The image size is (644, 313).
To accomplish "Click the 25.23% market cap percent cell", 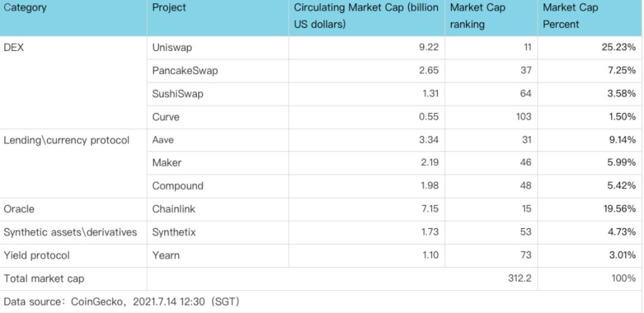I will coord(619,47).
